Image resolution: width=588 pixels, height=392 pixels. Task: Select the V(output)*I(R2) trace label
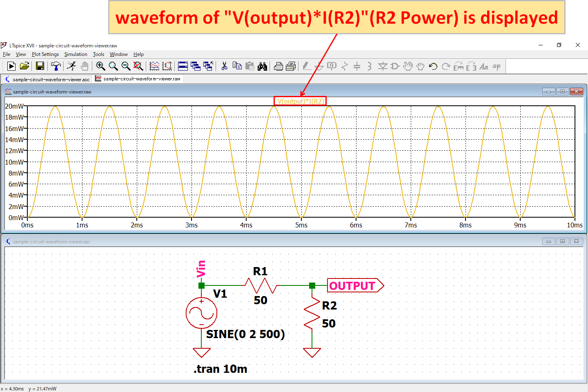(x=300, y=100)
